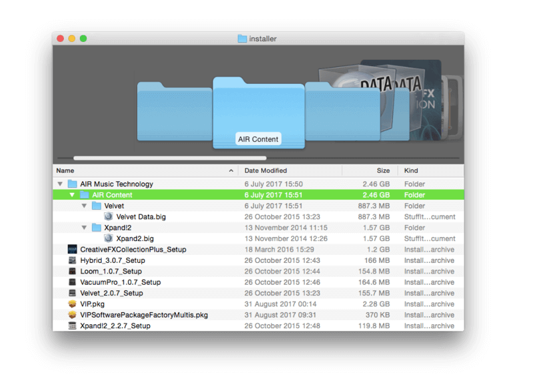This screenshot has height=392, width=533.
Task: Click the 31 August 2017 09:31 date
Action: (280, 315)
